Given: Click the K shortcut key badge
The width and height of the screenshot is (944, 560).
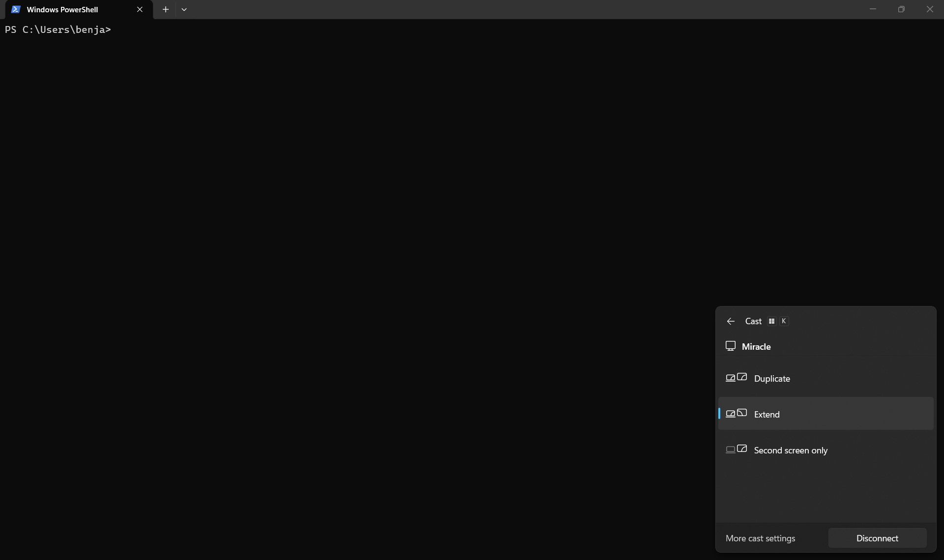Looking at the screenshot, I should point(784,321).
